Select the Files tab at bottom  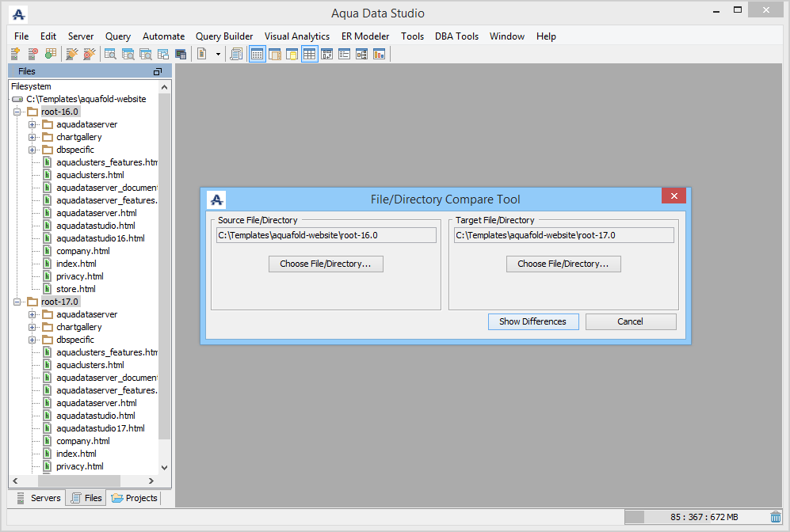pos(86,498)
